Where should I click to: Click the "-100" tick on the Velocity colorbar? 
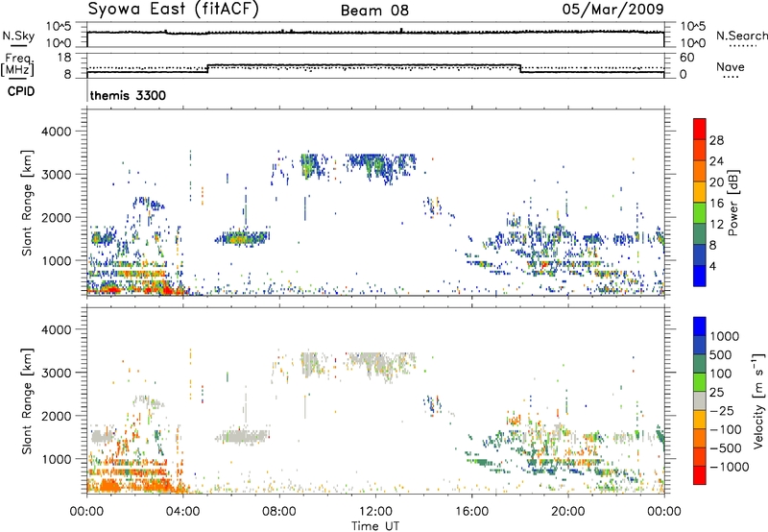(x=724, y=429)
